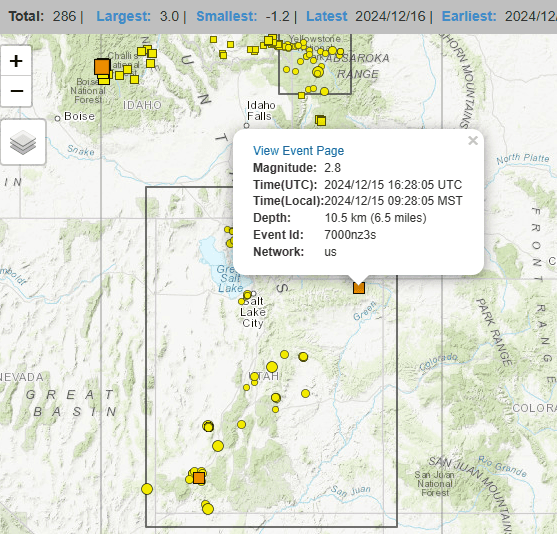Jump to the Earliest earthquake
The width and height of the screenshot is (557, 534).
[469, 16]
